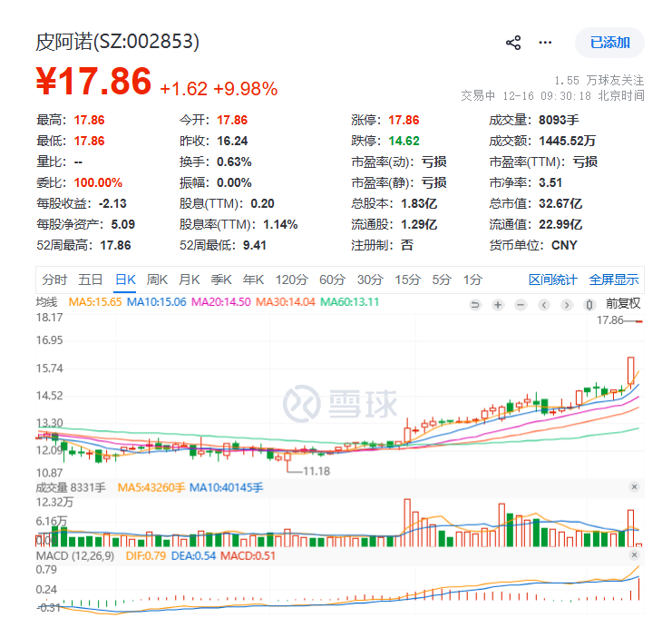Click the volume MA5:43260手 label
Viewport: 672px width, 618px height.
click(x=151, y=487)
